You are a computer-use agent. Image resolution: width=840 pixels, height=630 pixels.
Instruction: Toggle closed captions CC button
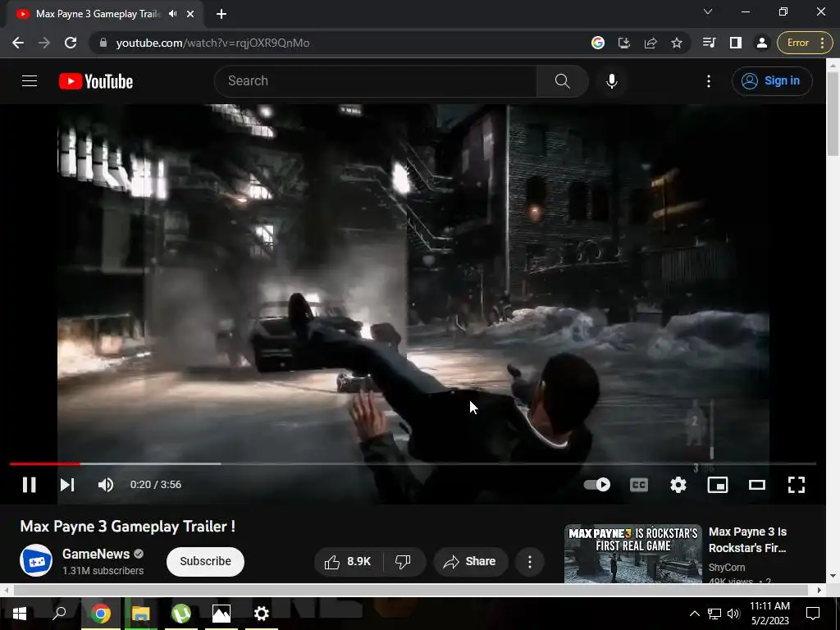tap(638, 485)
